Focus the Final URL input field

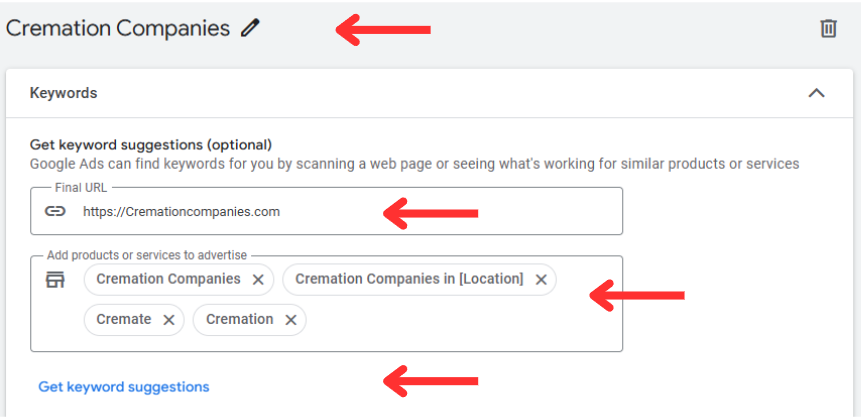(326, 211)
